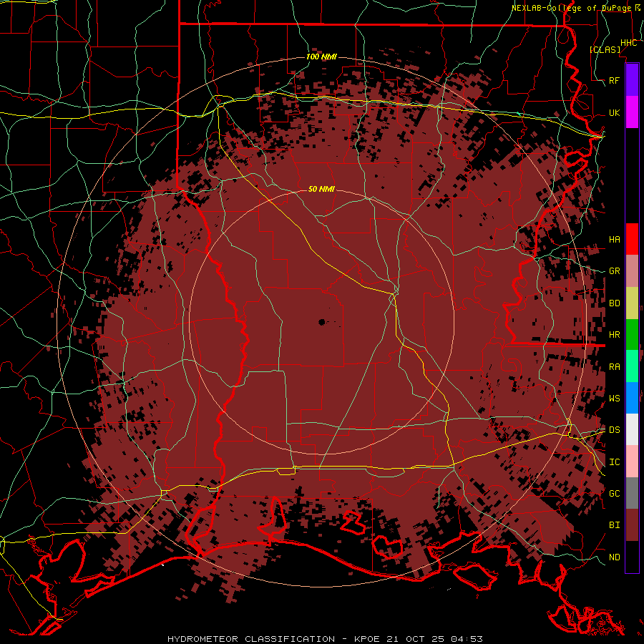Viewport: 644px width, 644px height.
Task: Click the DS white legend swatch
Action: pos(632,429)
